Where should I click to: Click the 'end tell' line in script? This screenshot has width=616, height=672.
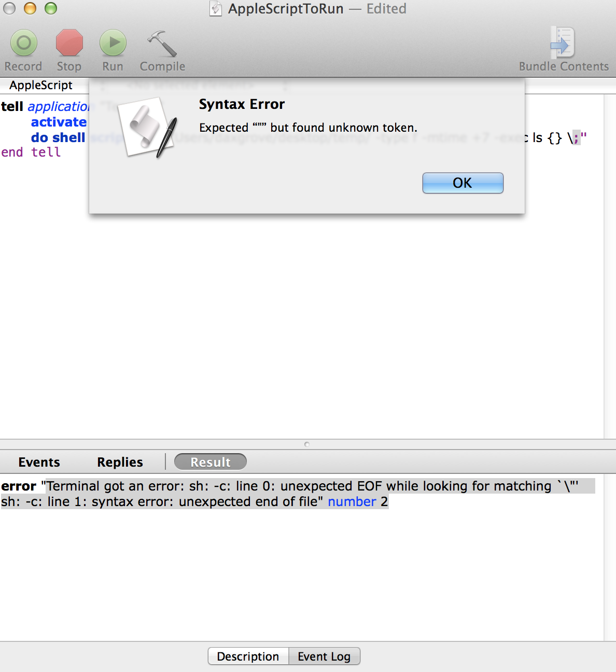pyautogui.click(x=31, y=152)
